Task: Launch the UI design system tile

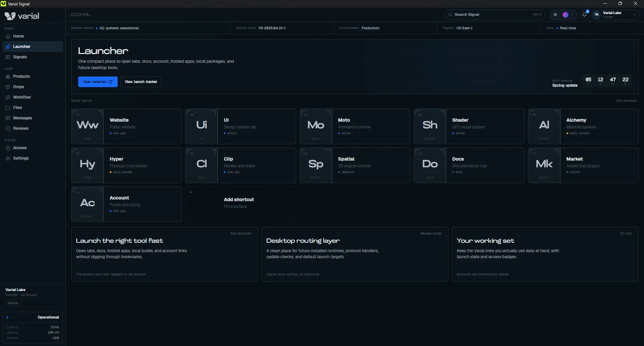Action: tap(240, 126)
